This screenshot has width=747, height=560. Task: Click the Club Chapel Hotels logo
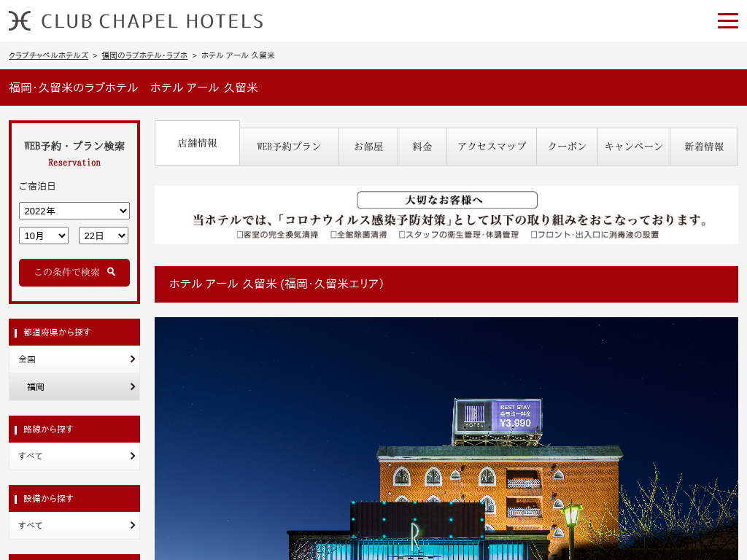[x=136, y=21]
